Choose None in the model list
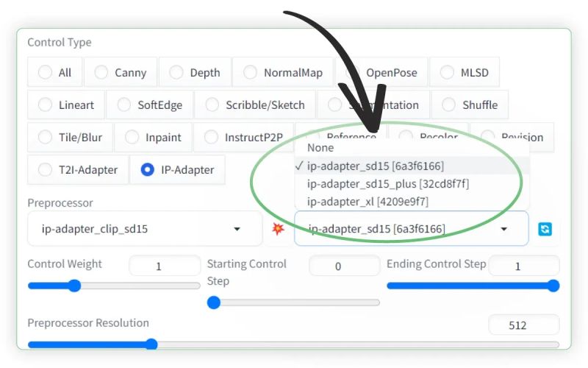 coord(412,148)
